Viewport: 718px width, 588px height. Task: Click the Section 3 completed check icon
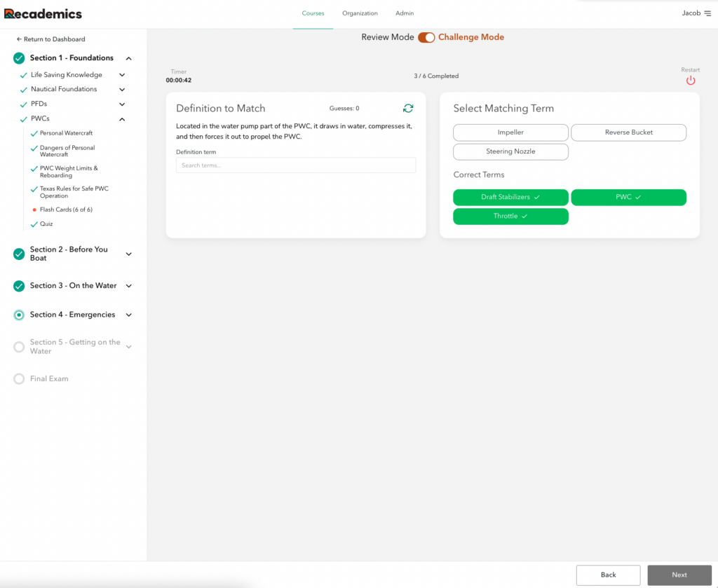click(19, 286)
